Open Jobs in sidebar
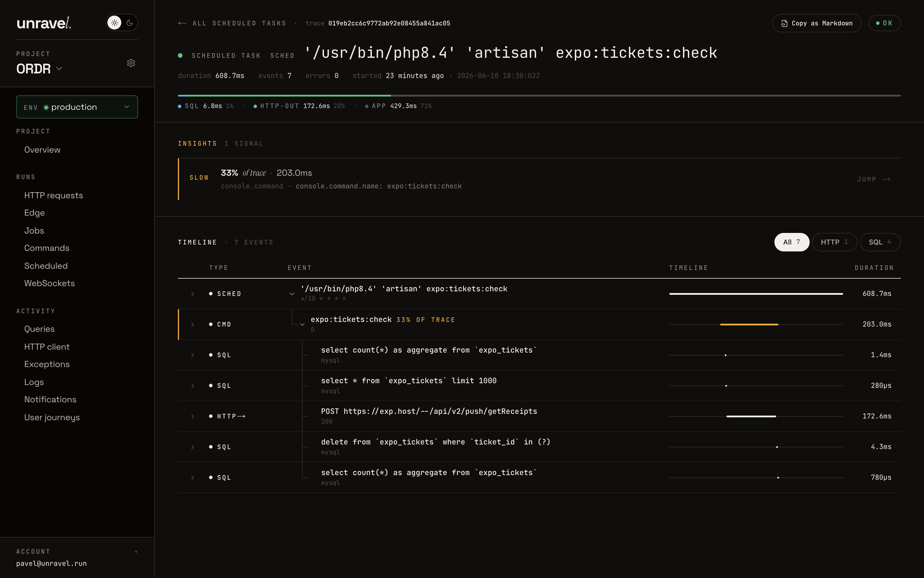The height and width of the screenshot is (578, 924). [34, 231]
